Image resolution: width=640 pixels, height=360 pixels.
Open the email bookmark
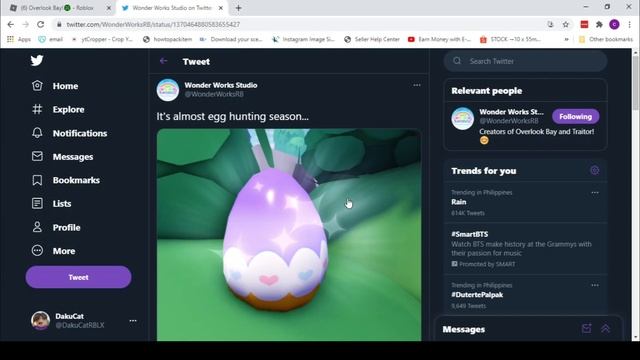tap(51, 39)
